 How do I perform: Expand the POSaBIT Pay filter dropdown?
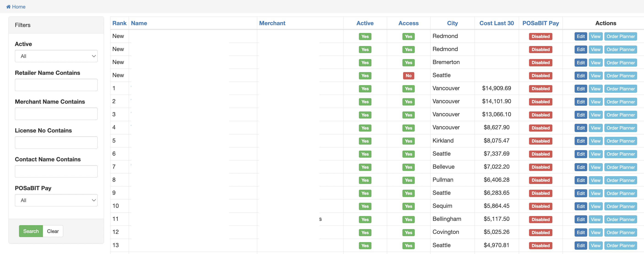pyautogui.click(x=56, y=200)
